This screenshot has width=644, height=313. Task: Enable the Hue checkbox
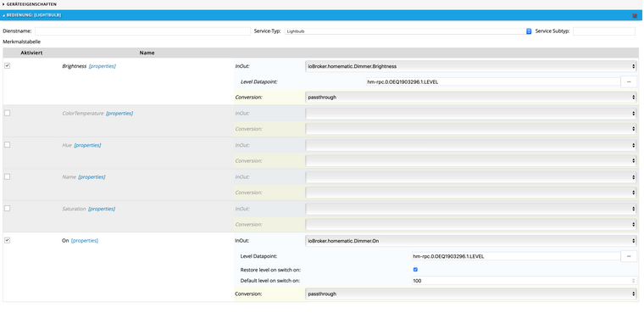click(x=7, y=145)
